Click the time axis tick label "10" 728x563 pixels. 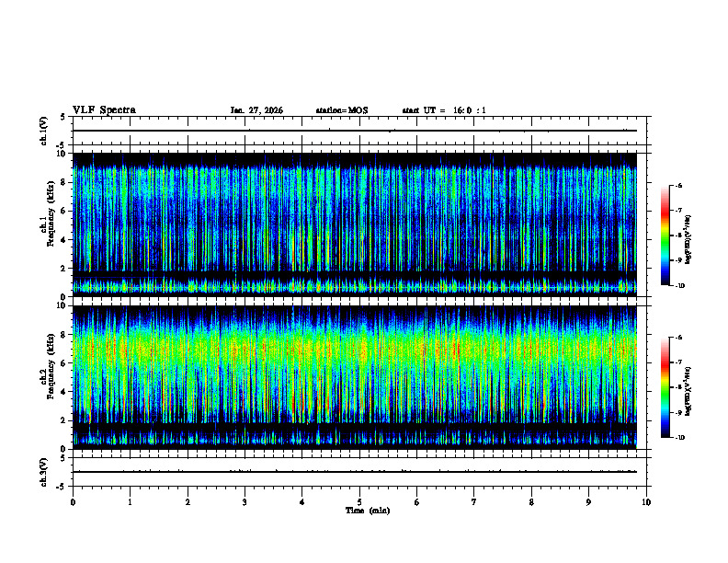coord(646,502)
